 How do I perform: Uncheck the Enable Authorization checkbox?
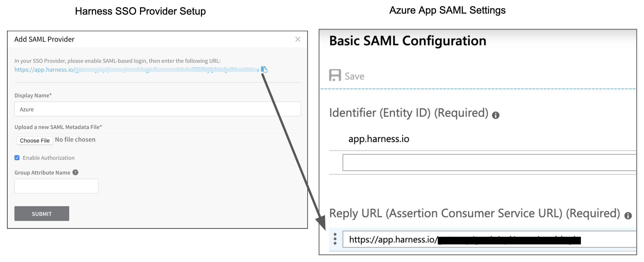pos(17,158)
